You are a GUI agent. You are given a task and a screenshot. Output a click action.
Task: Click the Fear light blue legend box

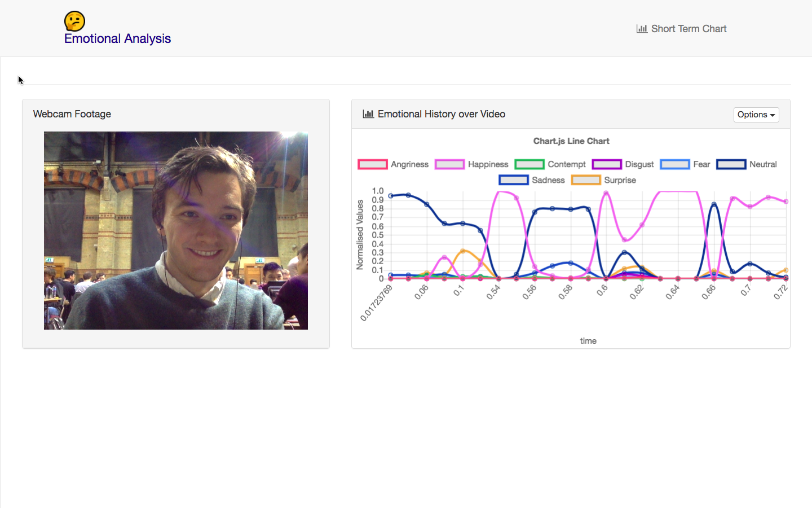(675, 164)
